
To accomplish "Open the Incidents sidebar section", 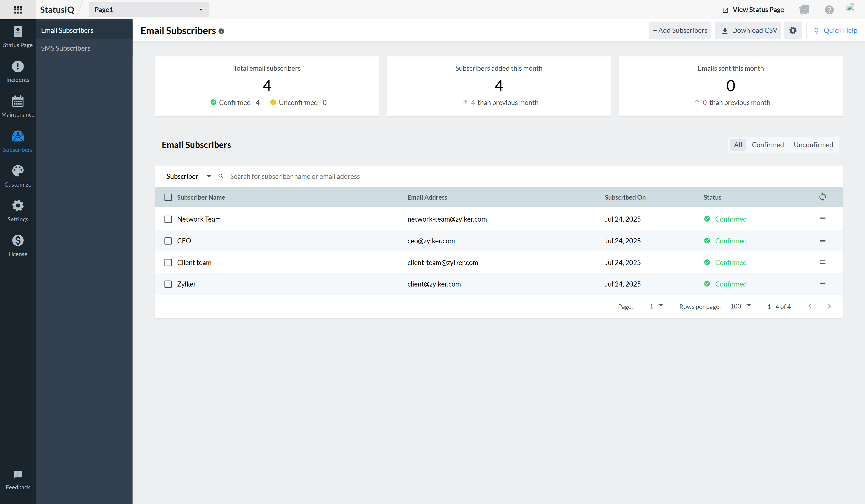I will pyautogui.click(x=18, y=71).
